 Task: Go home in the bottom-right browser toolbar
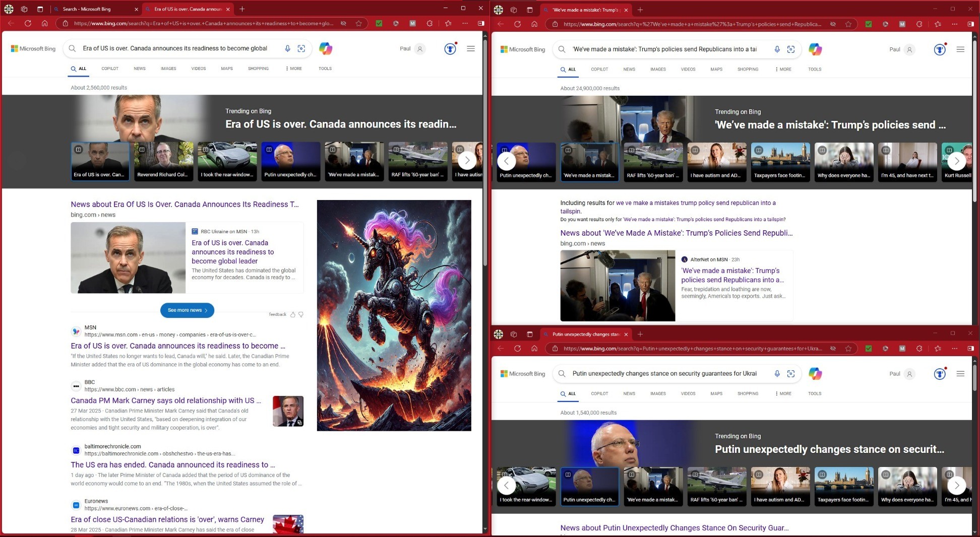[x=534, y=348]
